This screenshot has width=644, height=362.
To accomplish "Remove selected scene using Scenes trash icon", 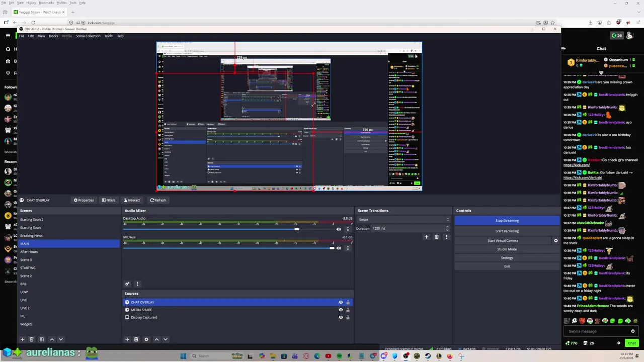I will pyautogui.click(x=31, y=339).
